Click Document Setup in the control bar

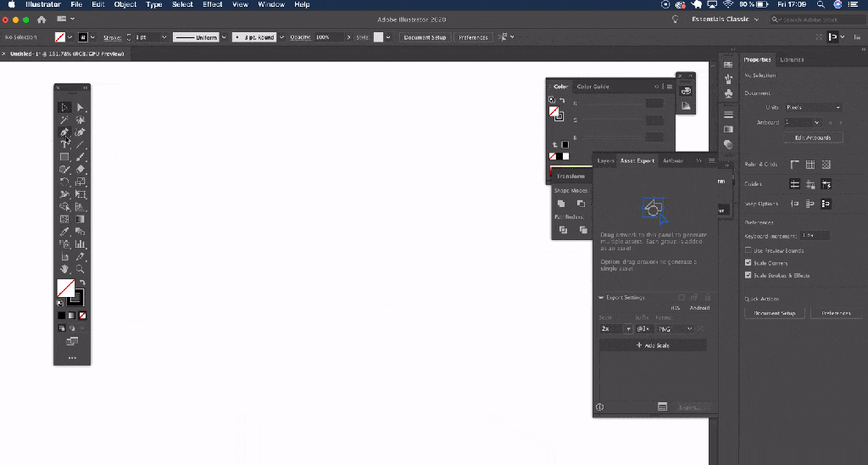pos(425,37)
